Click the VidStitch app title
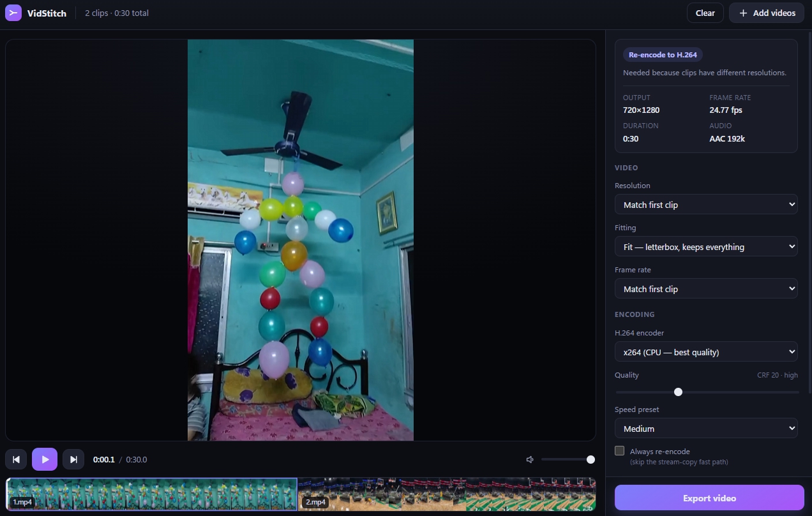 click(x=47, y=13)
